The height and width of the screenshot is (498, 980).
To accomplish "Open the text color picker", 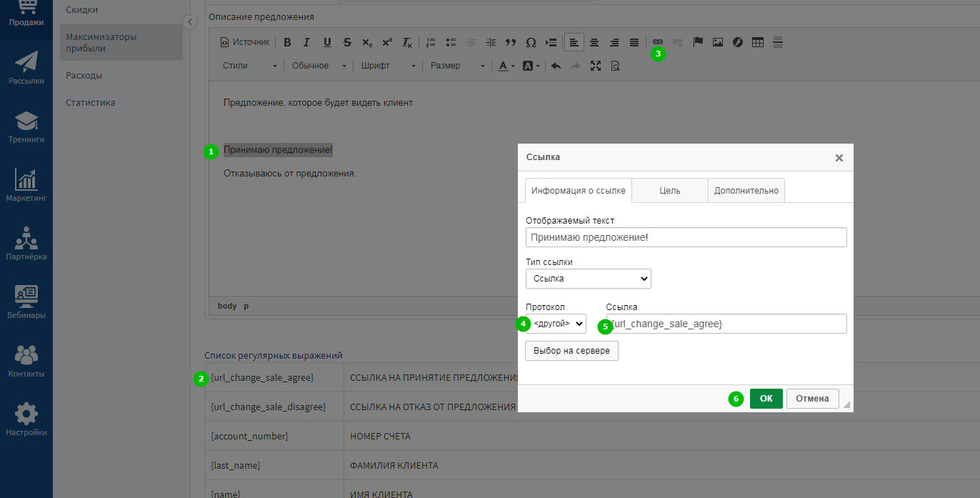I will click(x=506, y=66).
